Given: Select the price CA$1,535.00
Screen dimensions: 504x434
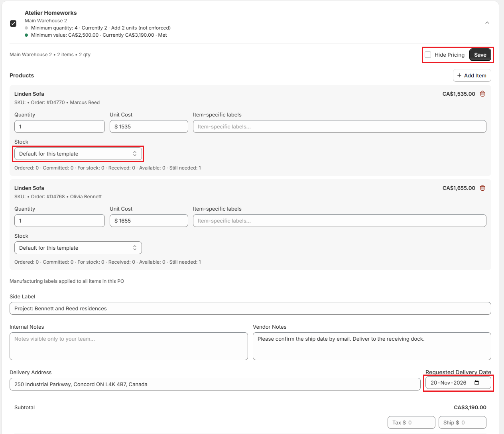Looking at the screenshot, I should [x=459, y=94].
